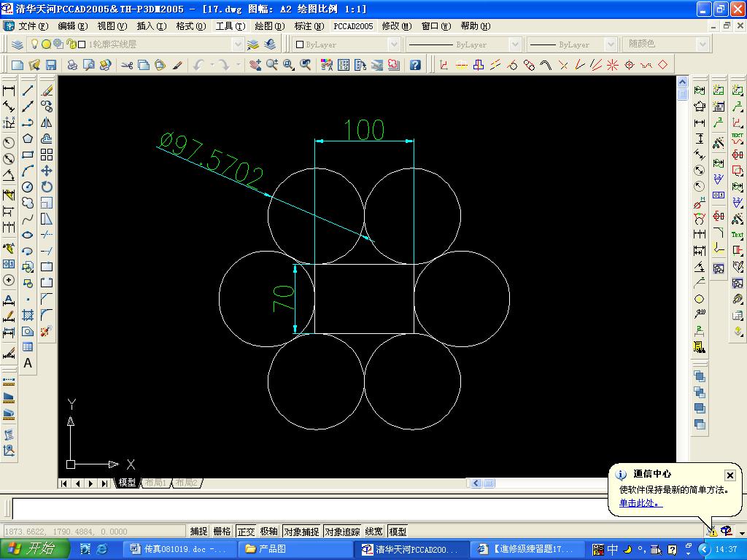Click the command line input field
Screen dimensions: 747x560
click(x=309, y=508)
